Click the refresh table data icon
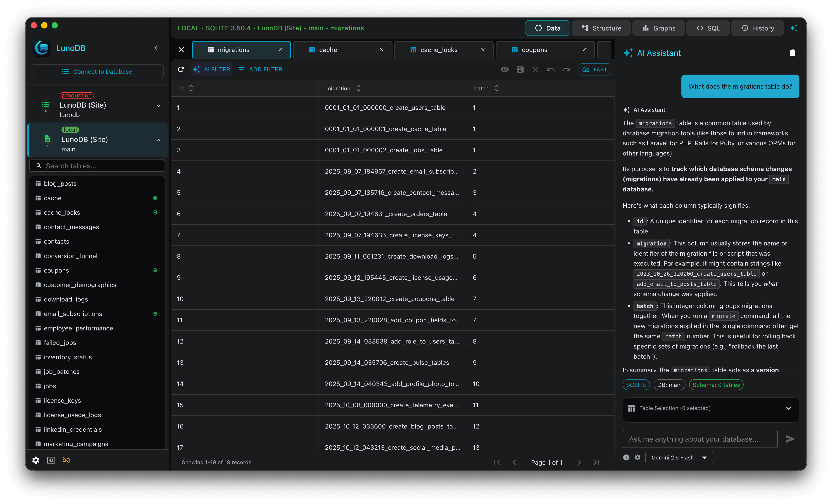Image resolution: width=832 pixels, height=504 pixels. 181,69
